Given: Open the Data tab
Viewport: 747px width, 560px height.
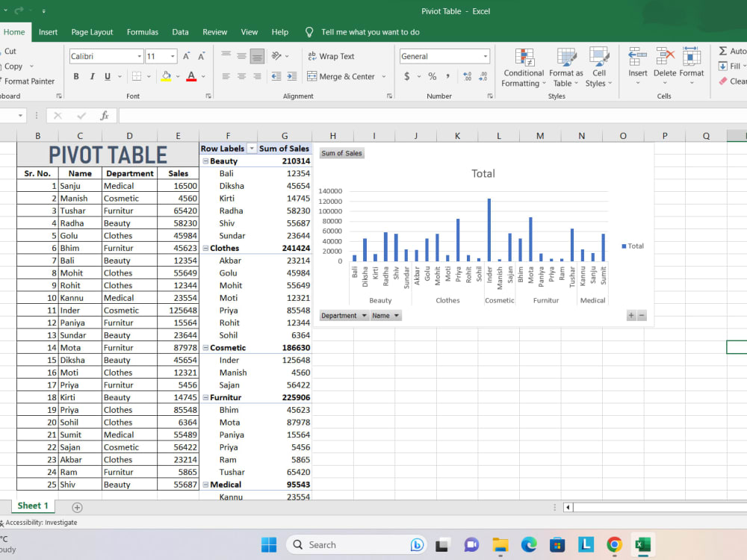Looking at the screenshot, I should 180,32.
